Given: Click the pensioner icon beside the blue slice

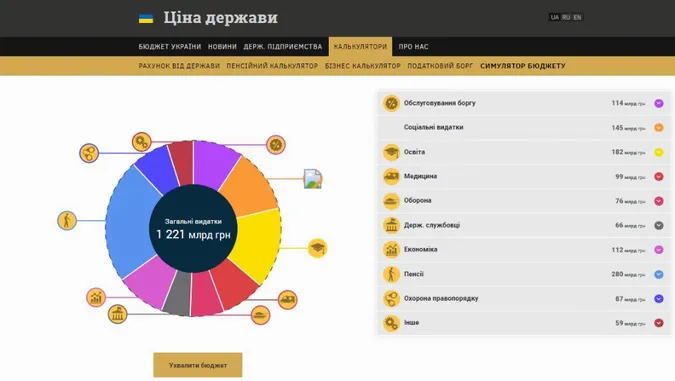Looking at the screenshot, I should tap(67, 220).
